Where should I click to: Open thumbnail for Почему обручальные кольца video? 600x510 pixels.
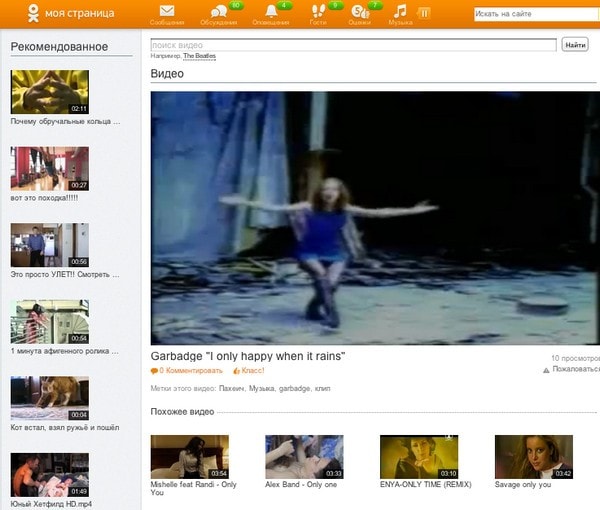[50, 92]
